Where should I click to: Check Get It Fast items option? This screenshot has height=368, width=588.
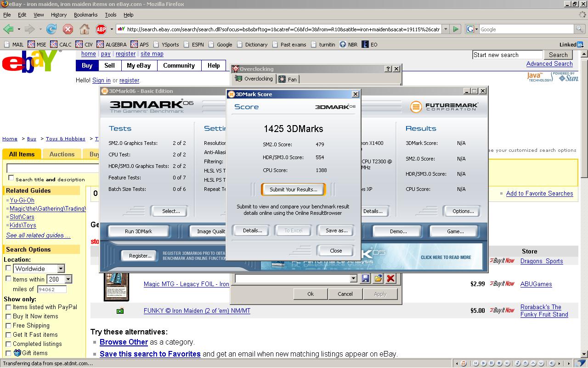8,335
